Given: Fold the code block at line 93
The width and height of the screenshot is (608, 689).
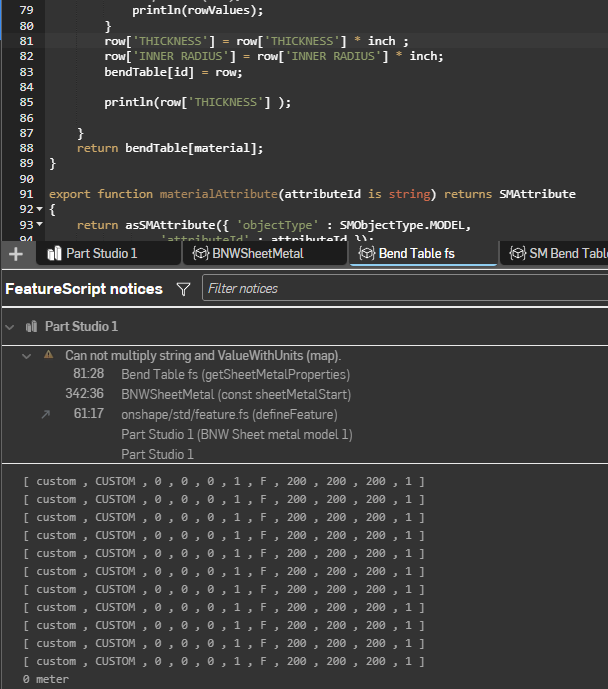Looking at the screenshot, I should click(x=39, y=226).
